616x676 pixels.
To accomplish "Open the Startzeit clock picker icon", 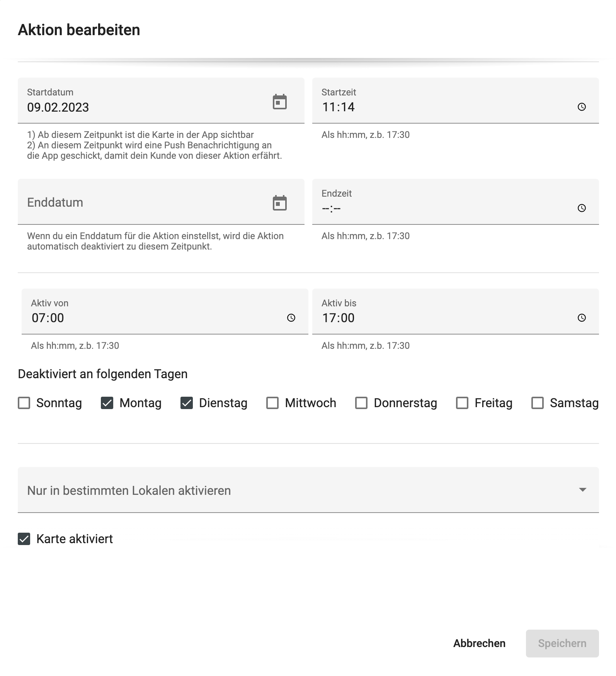I will pyautogui.click(x=581, y=107).
